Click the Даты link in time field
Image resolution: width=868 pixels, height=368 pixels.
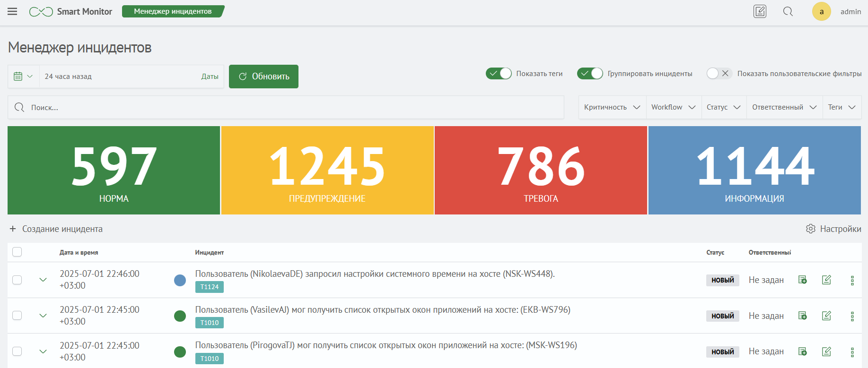pyautogui.click(x=210, y=77)
